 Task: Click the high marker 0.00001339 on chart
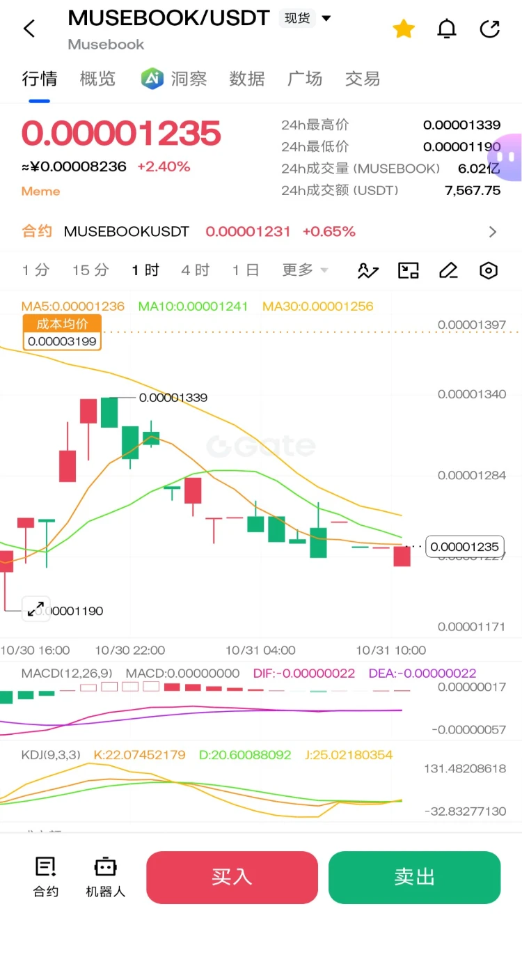173,398
